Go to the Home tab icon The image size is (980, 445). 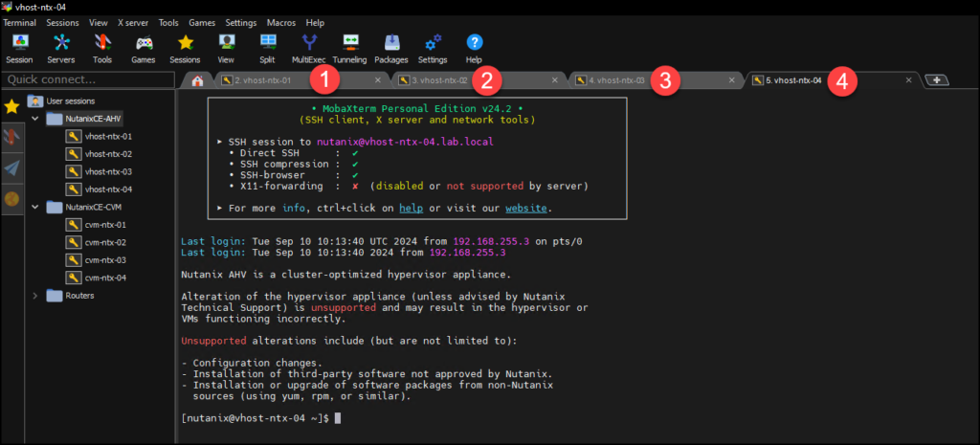pyautogui.click(x=197, y=80)
